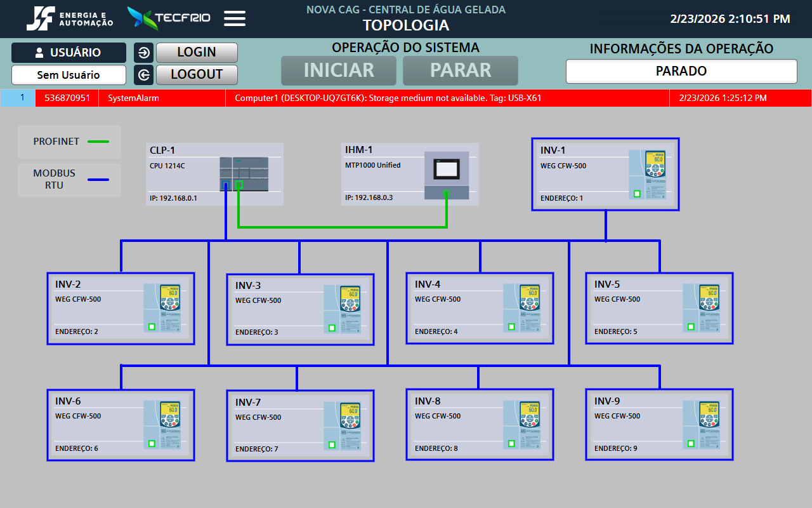Click the logout arrow icon
Image resolution: width=812 pixels, height=508 pixels.
point(143,75)
